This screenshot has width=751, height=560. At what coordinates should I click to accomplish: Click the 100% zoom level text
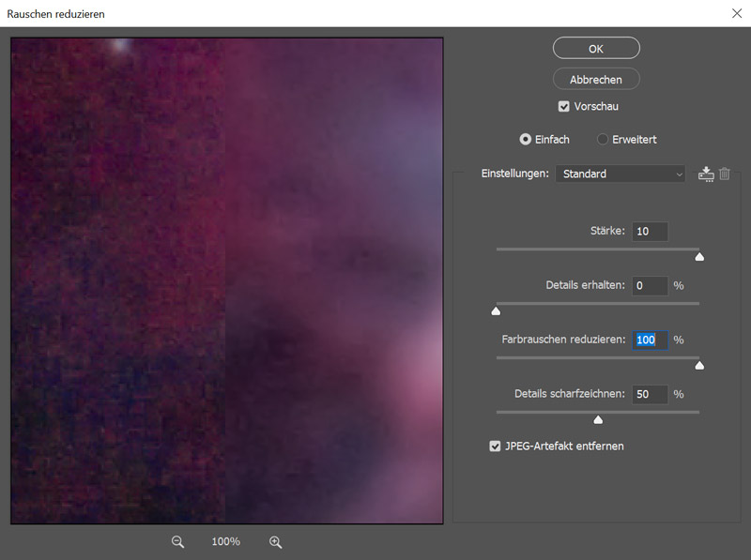225,541
